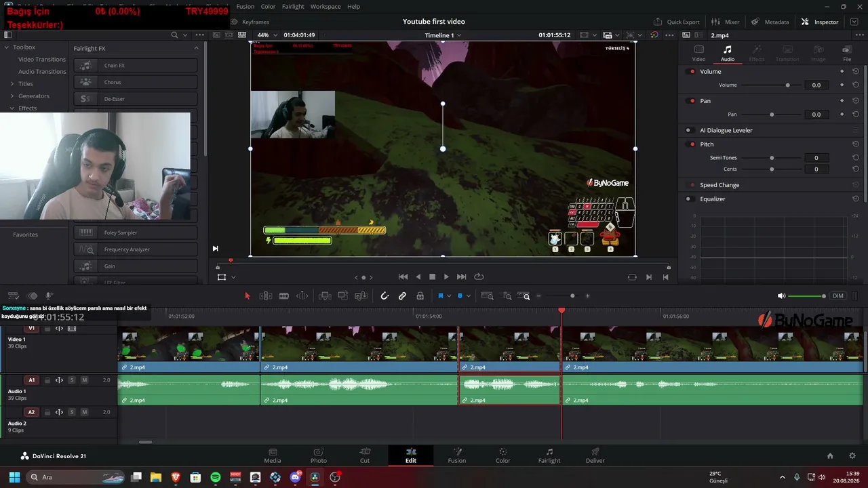The width and height of the screenshot is (868, 488).
Task: Add keyframe for Volume section
Action: [x=842, y=71]
